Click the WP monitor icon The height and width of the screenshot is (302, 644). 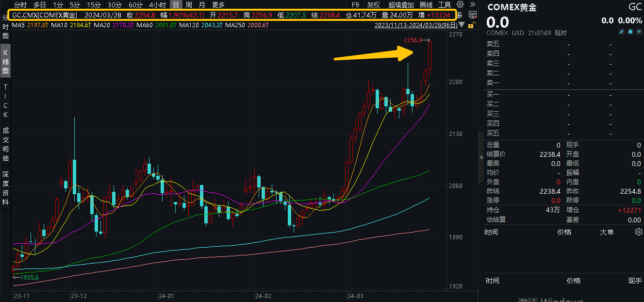(473, 15)
